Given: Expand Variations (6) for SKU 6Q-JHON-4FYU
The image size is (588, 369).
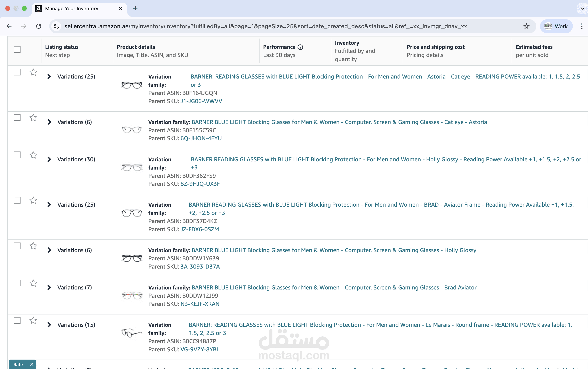Looking at the screenshot, I should tap(49, 122).
